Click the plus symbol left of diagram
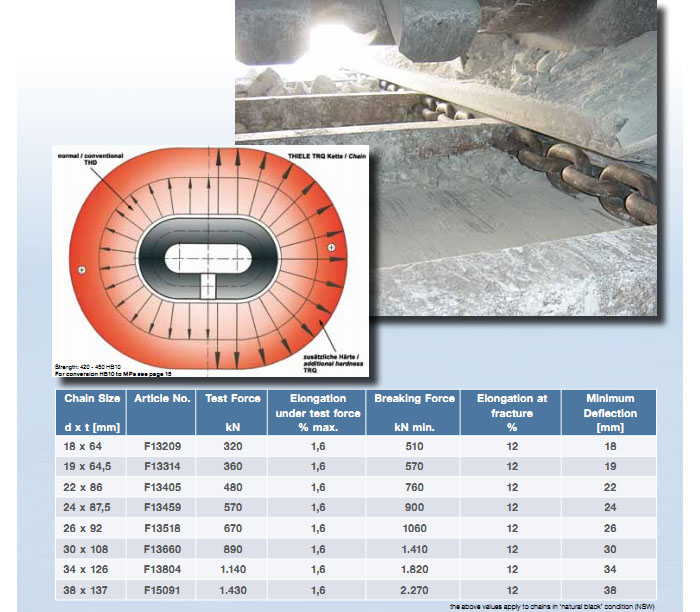Image resolution: width=700 pixels, height=612 pixels. 82,271
